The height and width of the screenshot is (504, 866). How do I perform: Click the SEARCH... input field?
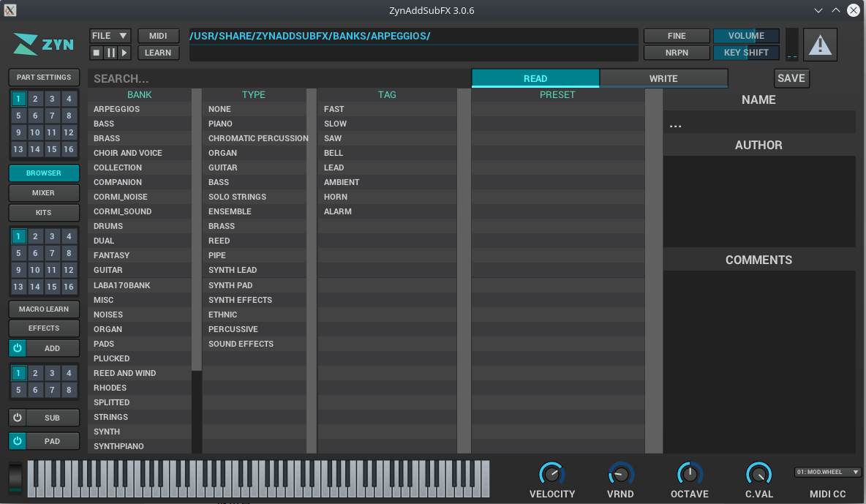(x=279, y=78)
